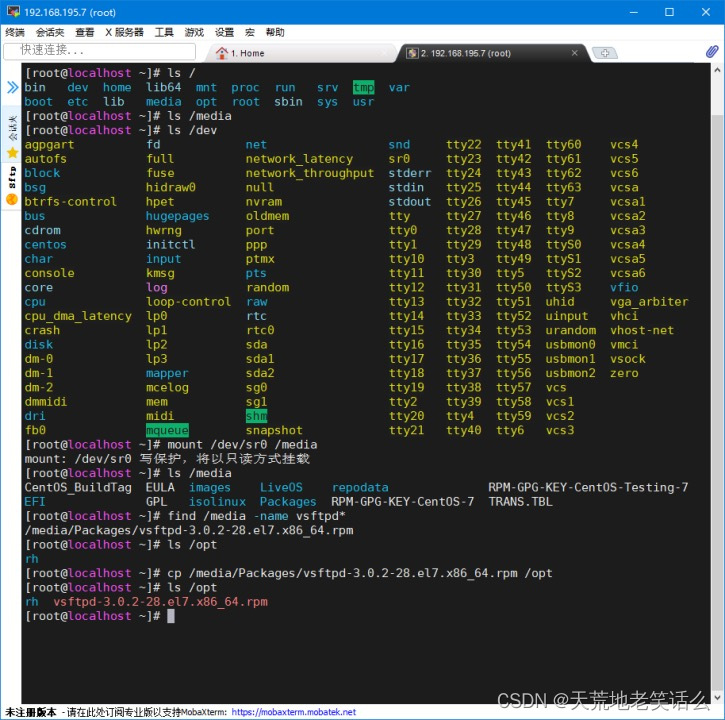
Task: Click the highlighted 'tmp' directory text
Action: (363, 87)
